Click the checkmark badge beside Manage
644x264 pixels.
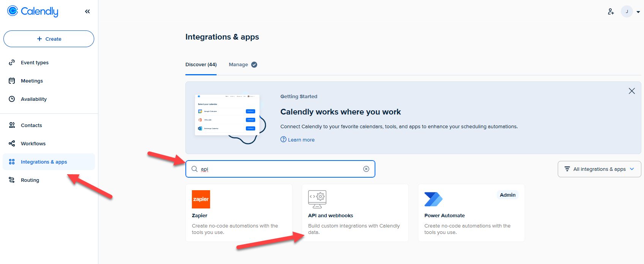(x=254, y=65)
